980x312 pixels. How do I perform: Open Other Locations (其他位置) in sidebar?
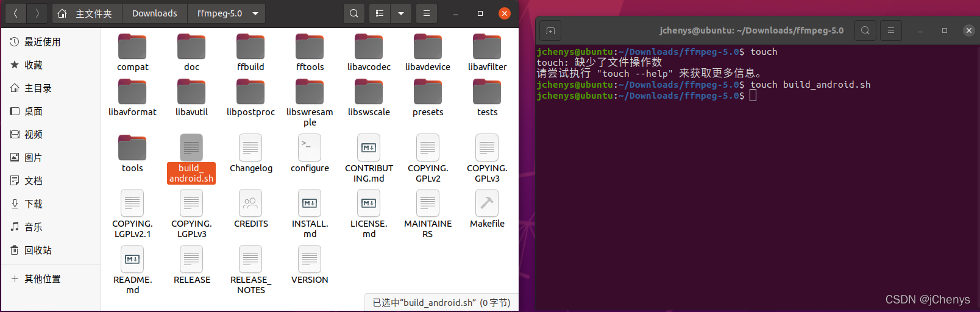point(51,278)
